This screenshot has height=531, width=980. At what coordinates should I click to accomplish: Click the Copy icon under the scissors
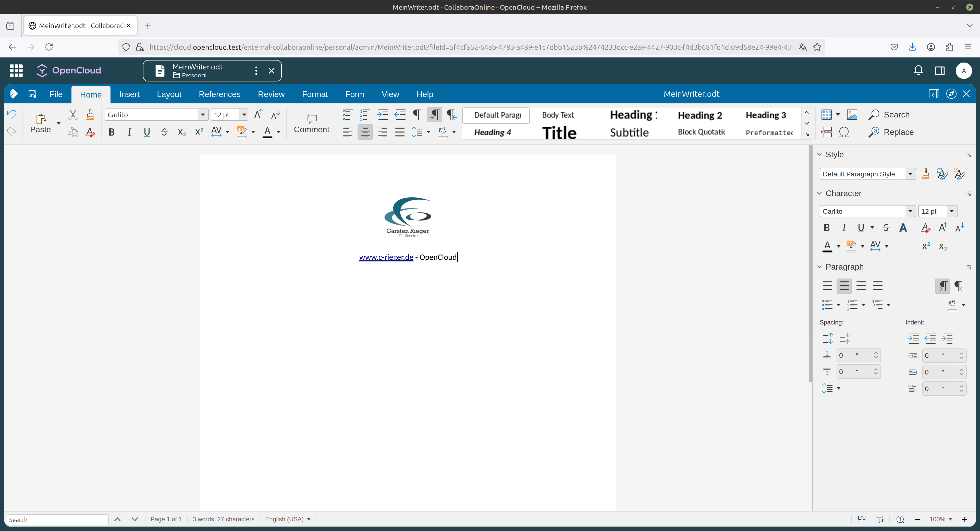pyautogui.click(x=73, y=132)
